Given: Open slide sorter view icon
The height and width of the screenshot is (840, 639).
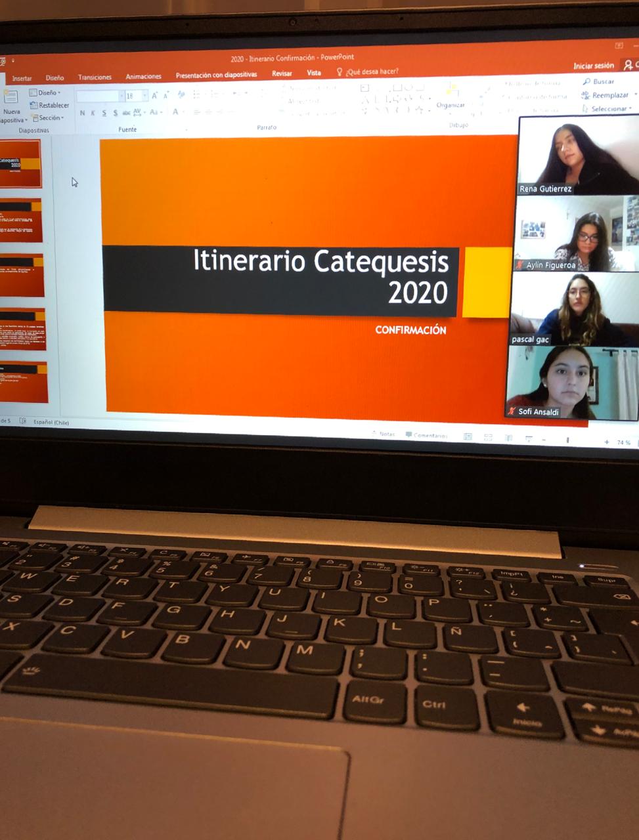Looking at the screenshot, I should (x=488, y=438).
